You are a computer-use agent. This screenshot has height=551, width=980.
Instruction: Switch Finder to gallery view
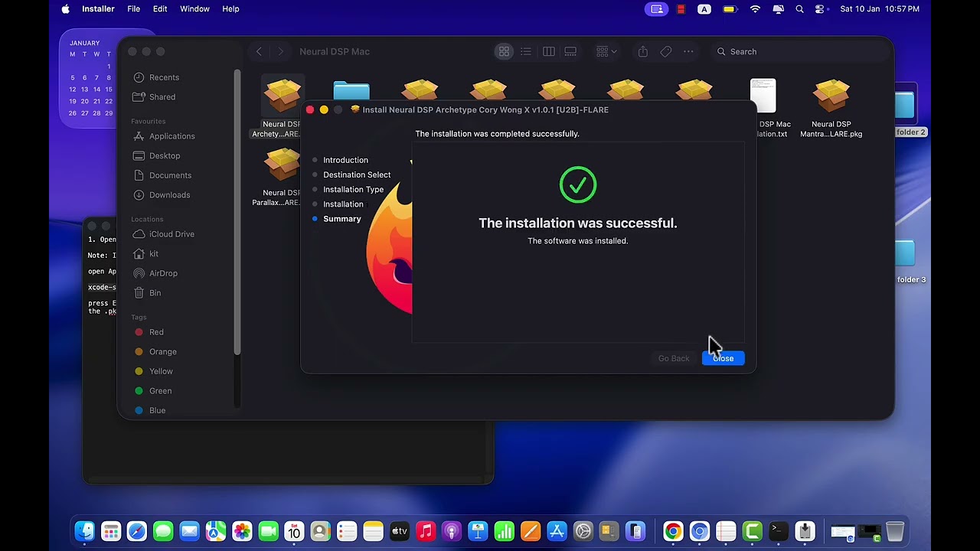(570, 51)
